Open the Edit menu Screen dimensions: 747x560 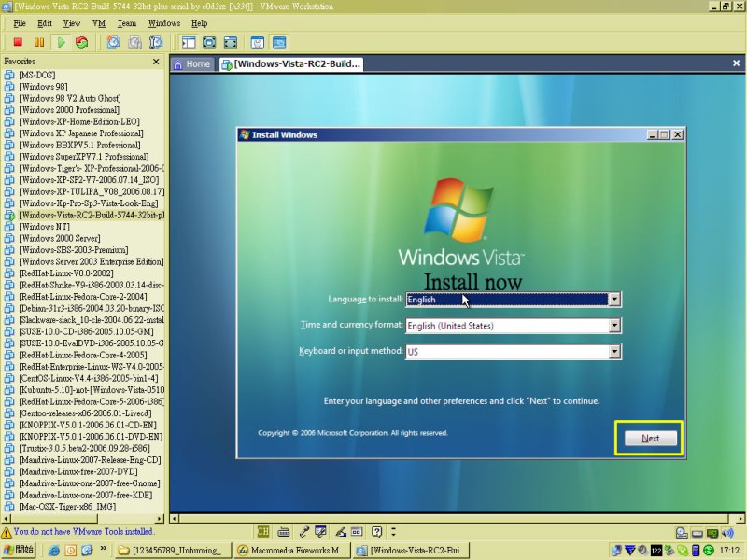45,23
